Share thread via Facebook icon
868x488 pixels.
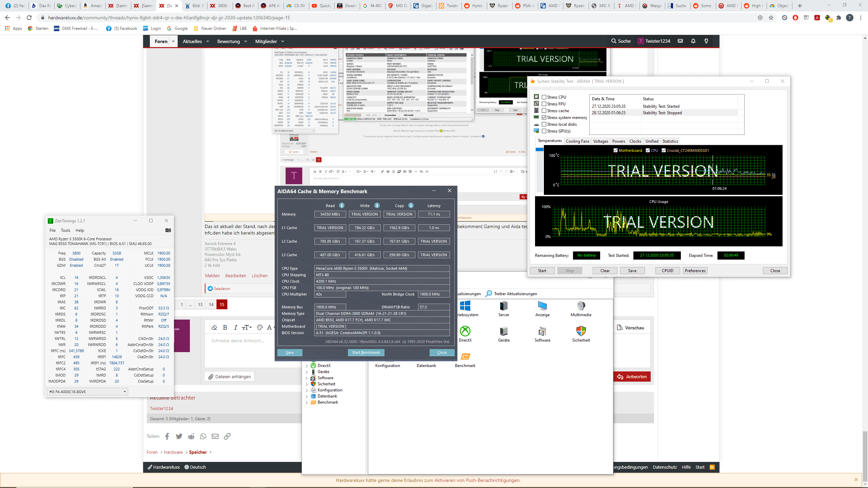coord(167,436)
